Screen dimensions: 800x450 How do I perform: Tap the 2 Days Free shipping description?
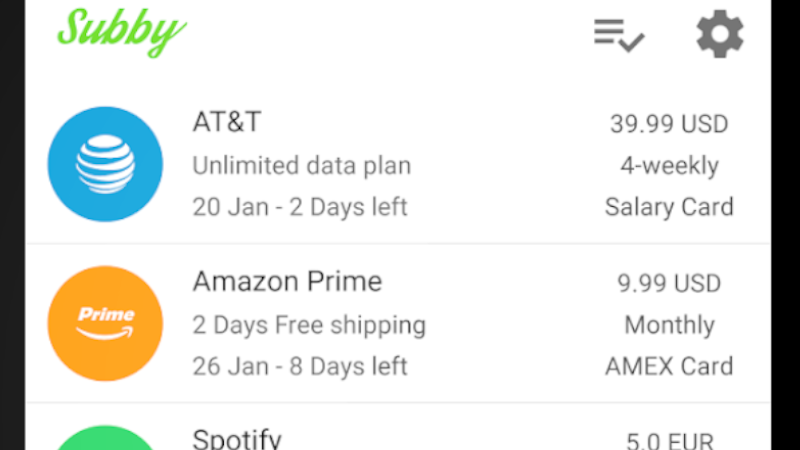tap(309, 325)
